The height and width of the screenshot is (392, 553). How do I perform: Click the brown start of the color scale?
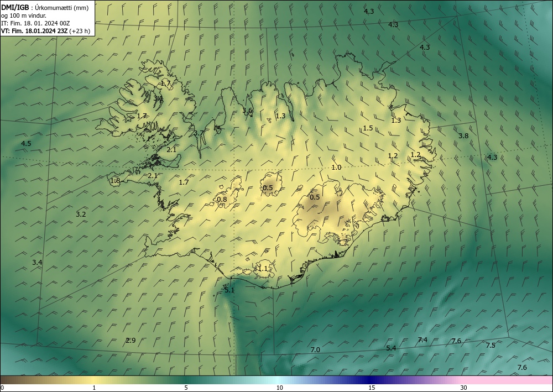click(14, 380)
